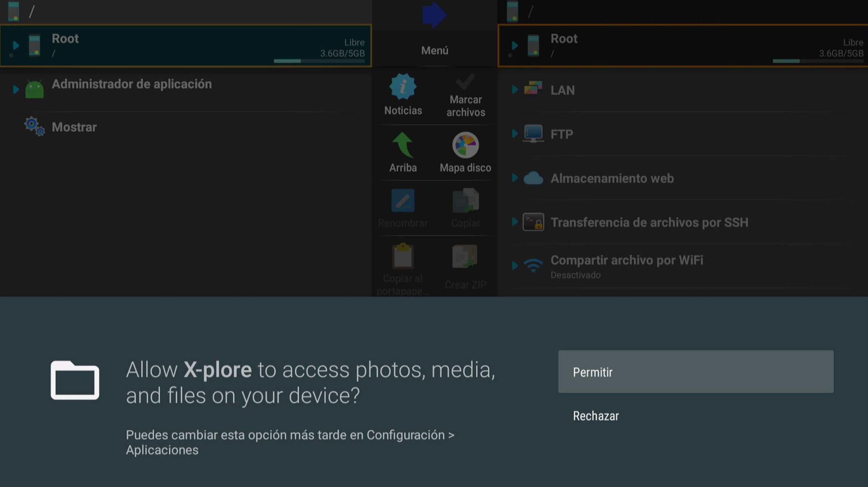Click the Renombrar pencil icon
Screen dimensions: 868x487
(x=403, y=201)
